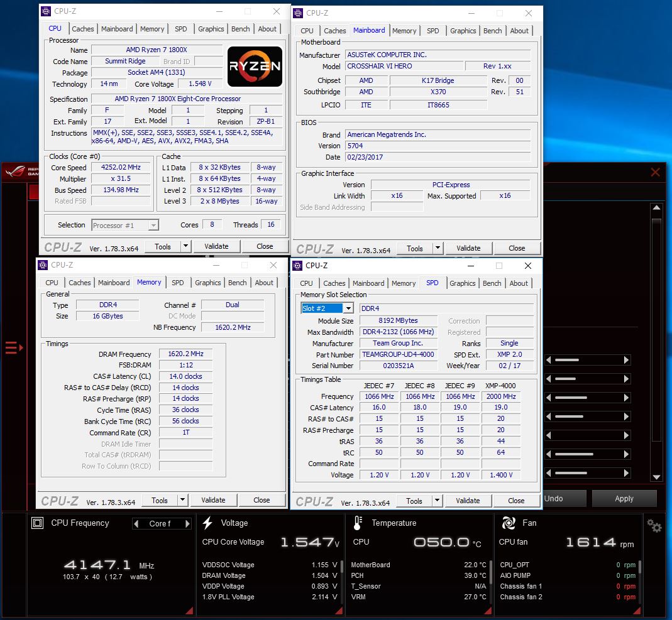
Task: Open the Slot #2 memory slot dropdown
Action: click(349, 308)
